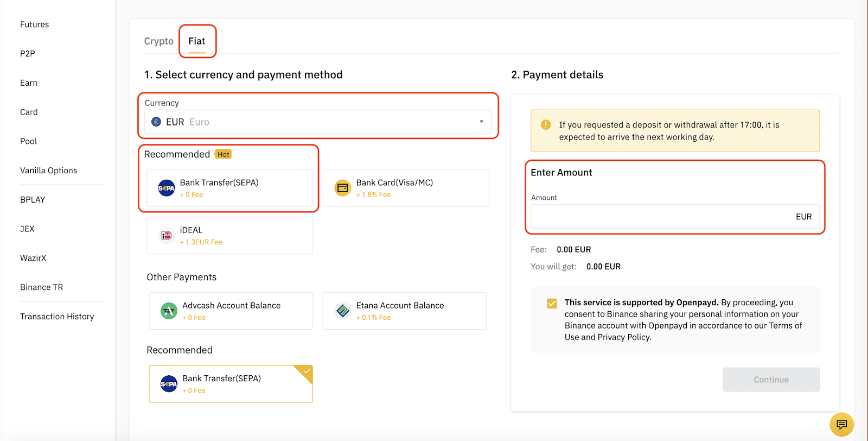Open Binance TR in the sidebar

pyautogui.click(x=42, y=287)
